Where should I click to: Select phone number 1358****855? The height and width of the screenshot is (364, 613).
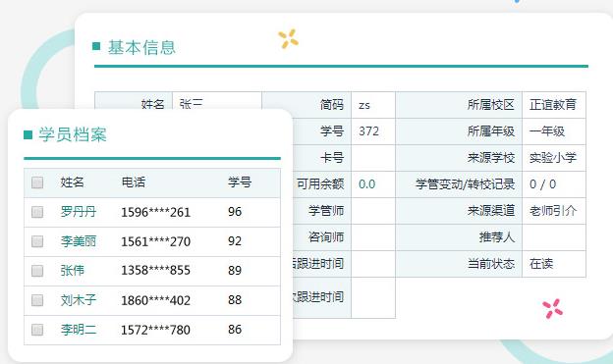(x=155, y=270)
